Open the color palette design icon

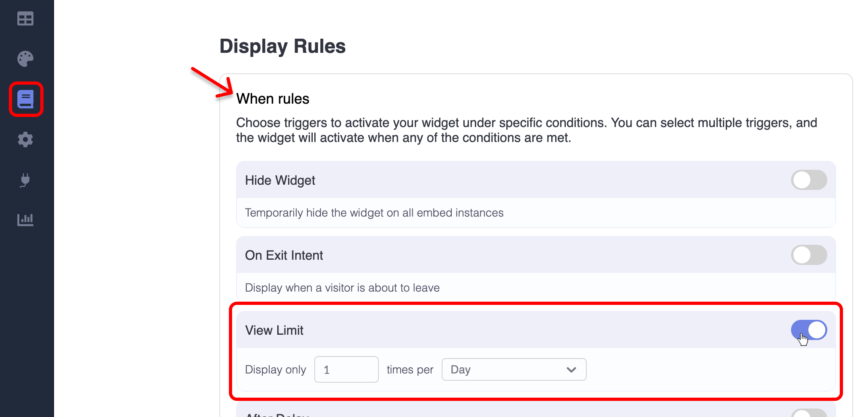click(25, 59)
